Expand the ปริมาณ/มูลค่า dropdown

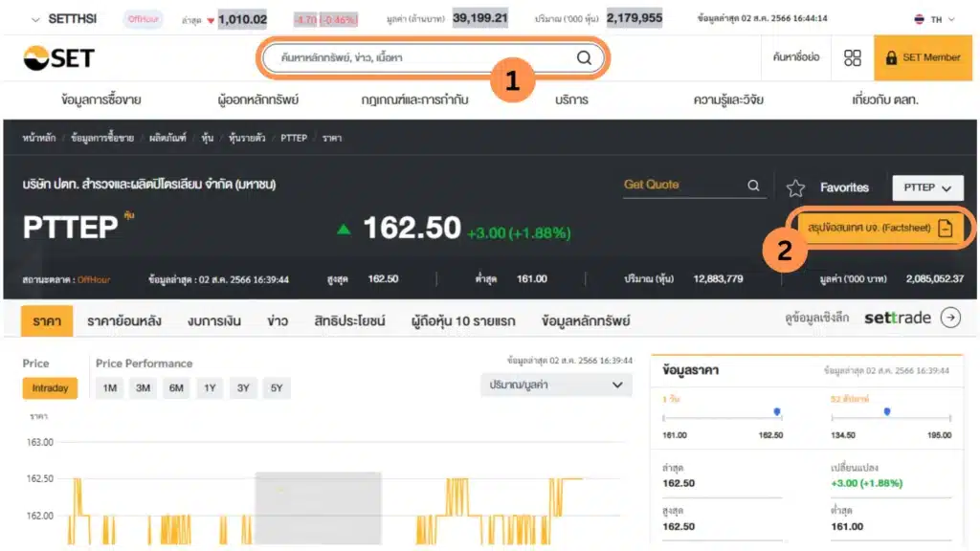point(555,385)
